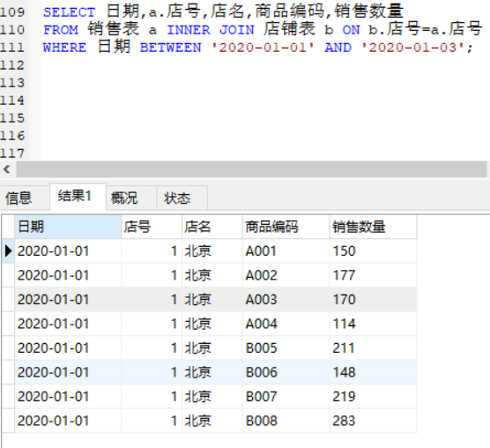Screen dimensions: 490x448
Task: Click the editor horizontal scrollbar track
Action: tap(251, 169)
